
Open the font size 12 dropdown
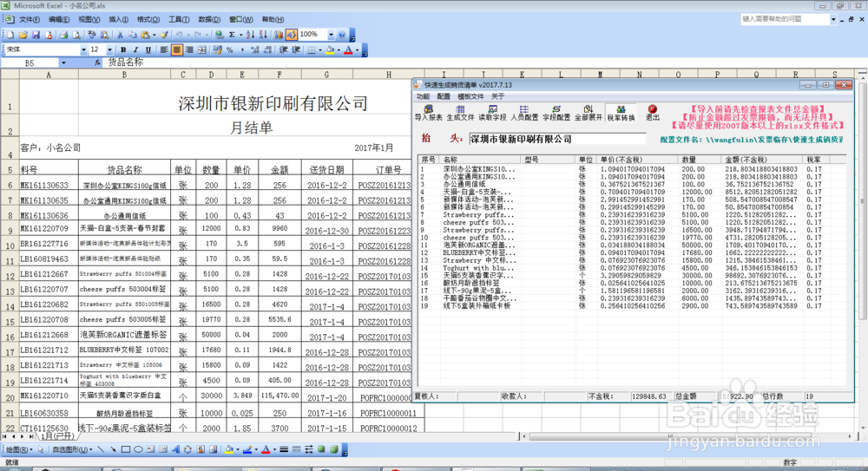coord(109,49)
